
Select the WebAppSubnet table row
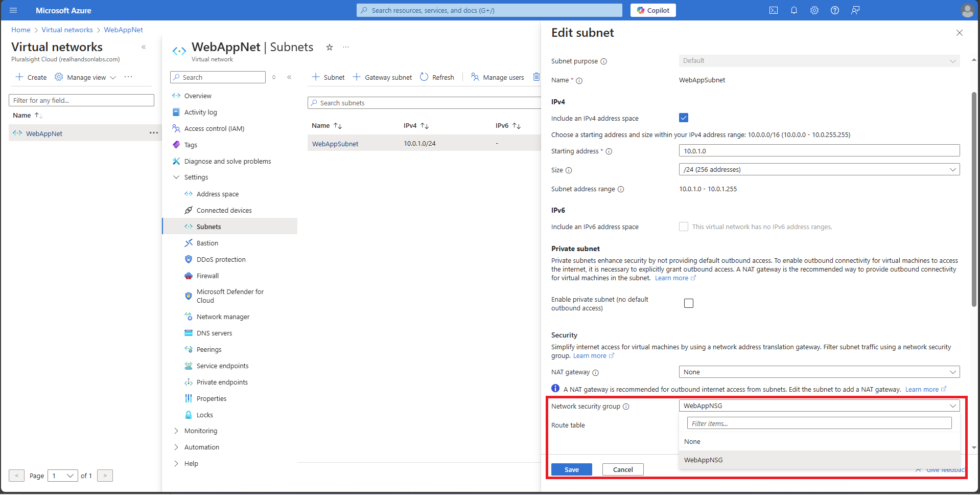[424, 143]
